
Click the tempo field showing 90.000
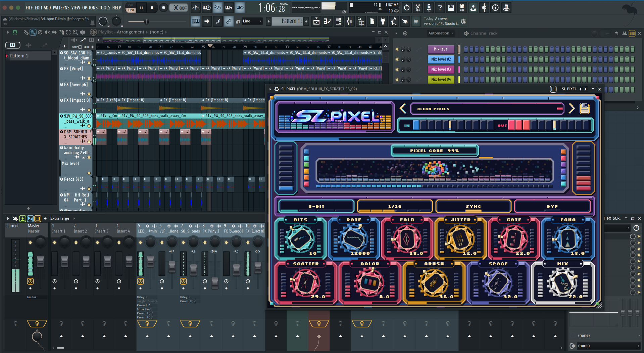(x=179, y=7)
